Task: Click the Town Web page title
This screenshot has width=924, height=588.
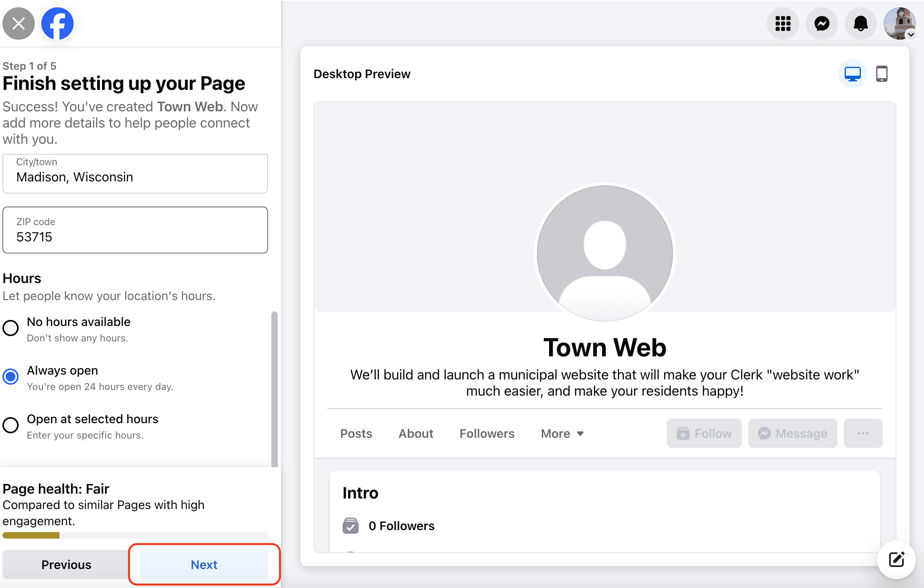Action: [x=605, y=347]
